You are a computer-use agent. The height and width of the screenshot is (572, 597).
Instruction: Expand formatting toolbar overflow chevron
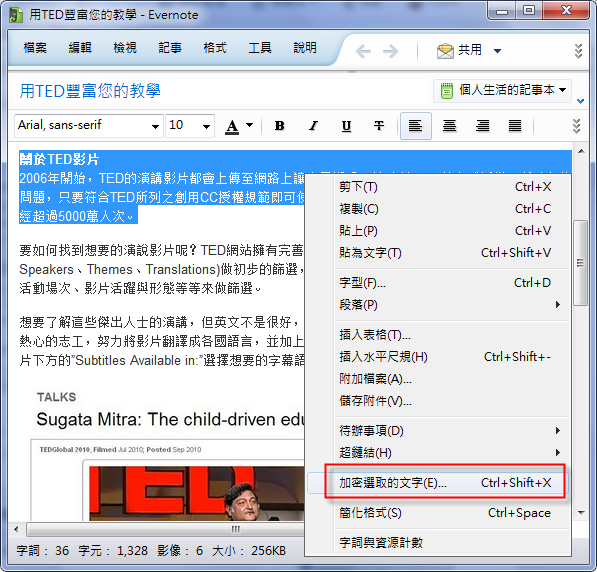point(577,126)
